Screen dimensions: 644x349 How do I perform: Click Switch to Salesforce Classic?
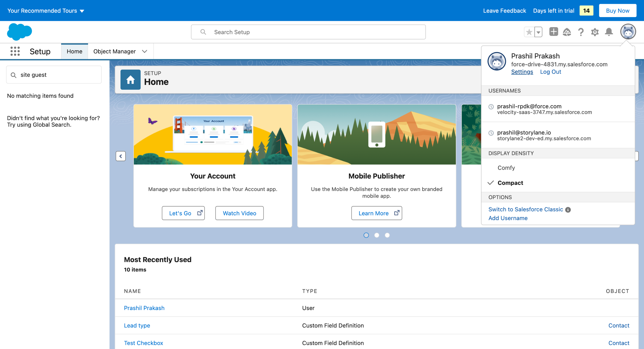click(526, 209)
